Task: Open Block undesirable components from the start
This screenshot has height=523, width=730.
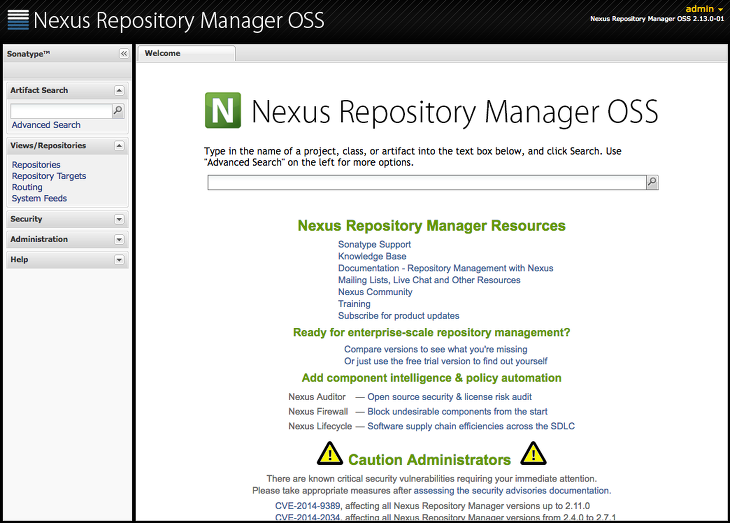Action: (457, 412)
